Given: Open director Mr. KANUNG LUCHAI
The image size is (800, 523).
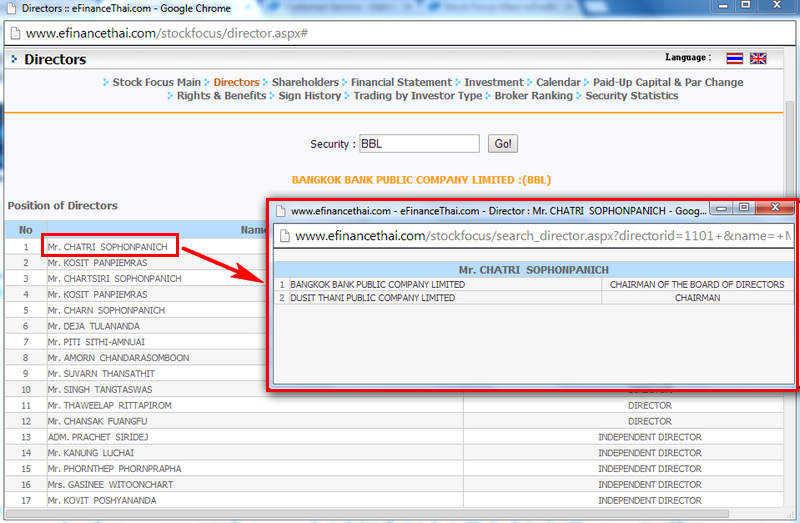Looking at the screenshot, I should (91, 453).
